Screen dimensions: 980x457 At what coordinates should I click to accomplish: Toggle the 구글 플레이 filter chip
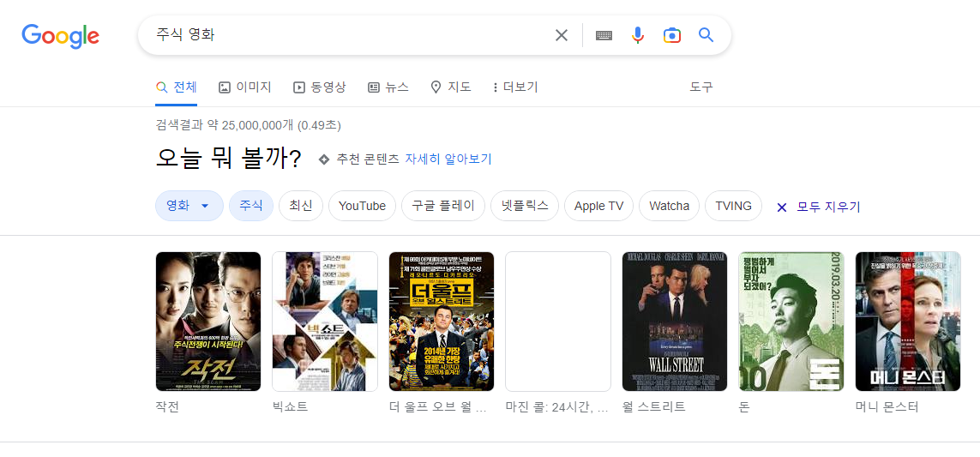[x=443, y=206]
